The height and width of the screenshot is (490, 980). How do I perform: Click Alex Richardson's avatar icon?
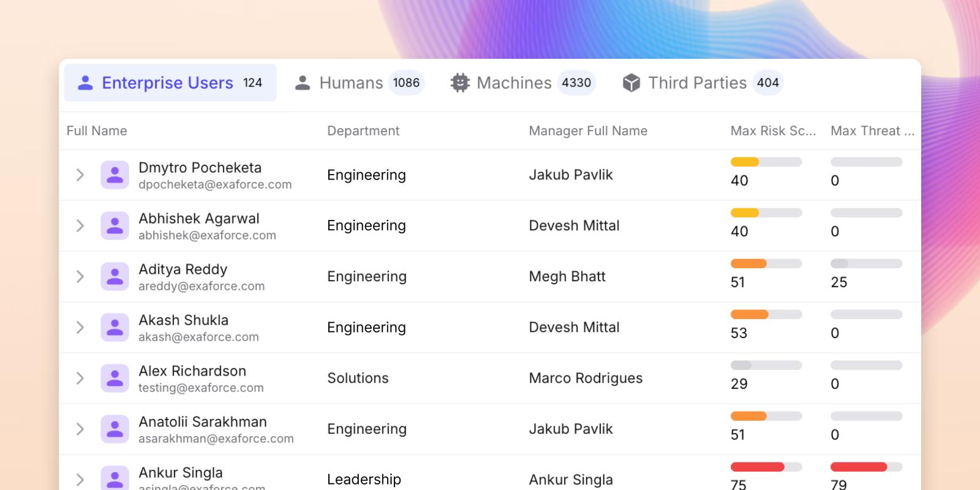(115, 379)
